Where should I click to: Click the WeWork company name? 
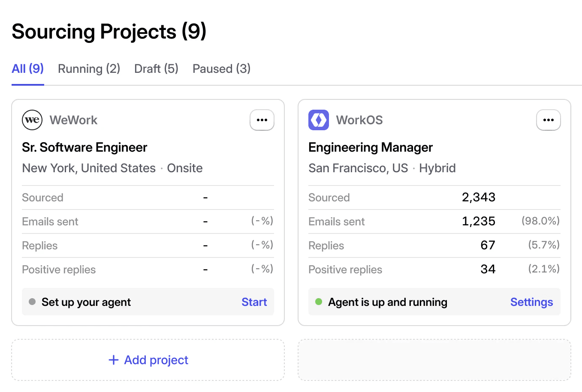73,120
